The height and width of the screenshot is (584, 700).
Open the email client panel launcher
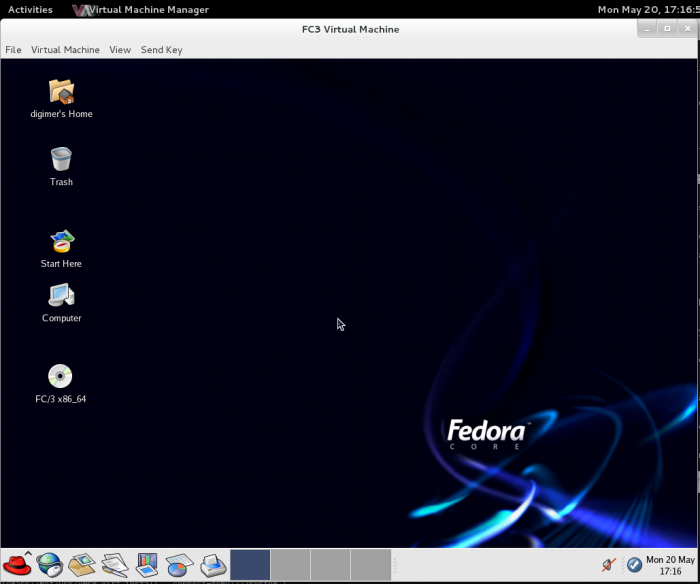tap(82, 565)
